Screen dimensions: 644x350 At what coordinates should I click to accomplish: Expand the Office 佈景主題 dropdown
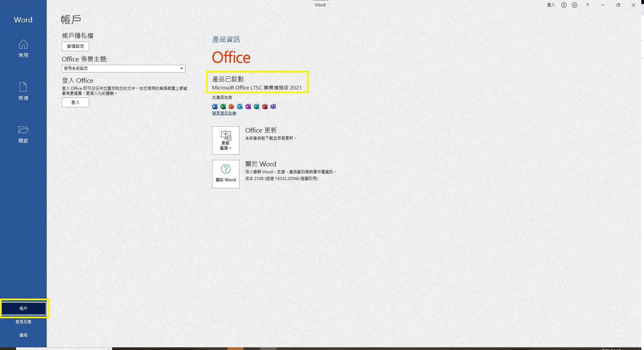coord(181,68)
